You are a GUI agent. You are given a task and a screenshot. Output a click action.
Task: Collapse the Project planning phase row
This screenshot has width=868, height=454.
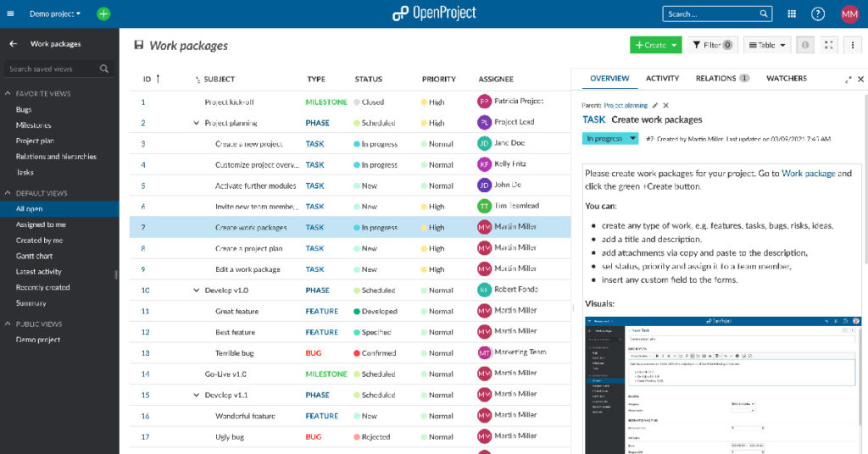pyautogui.click(x=197, y=123)
